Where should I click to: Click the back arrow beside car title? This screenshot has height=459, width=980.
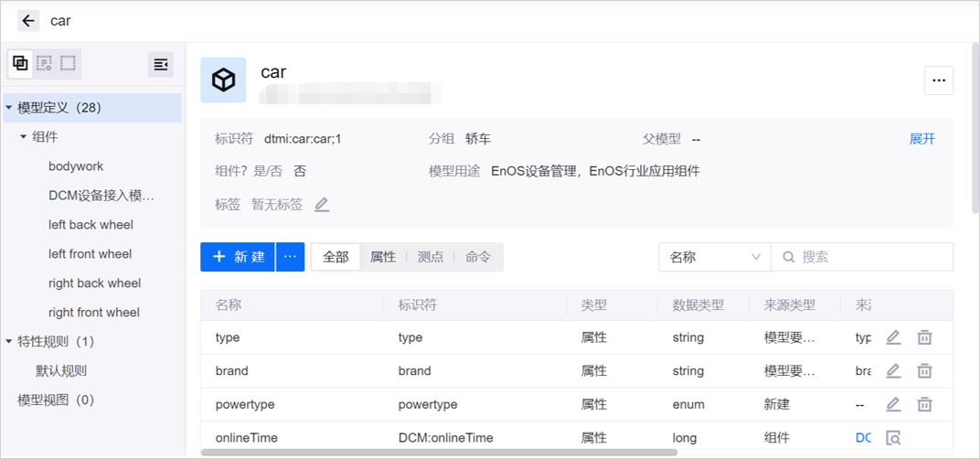click(x=28, y=21)
